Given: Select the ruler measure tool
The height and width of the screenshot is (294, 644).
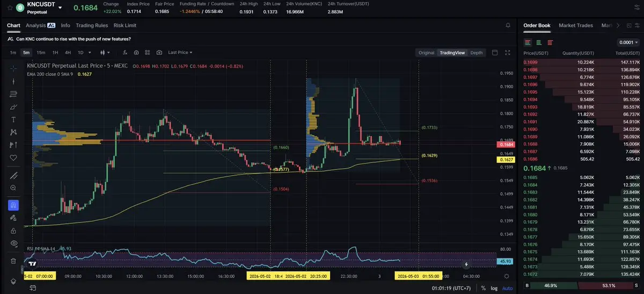Looking at the screenshot, I should point(13,176).
